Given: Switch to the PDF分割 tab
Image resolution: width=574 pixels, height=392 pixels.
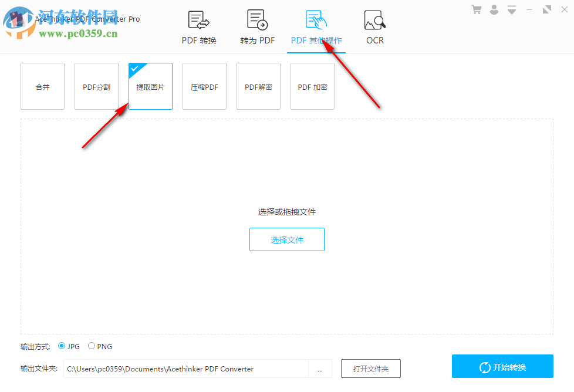Looking at the screenshot, I should (96, 86).
